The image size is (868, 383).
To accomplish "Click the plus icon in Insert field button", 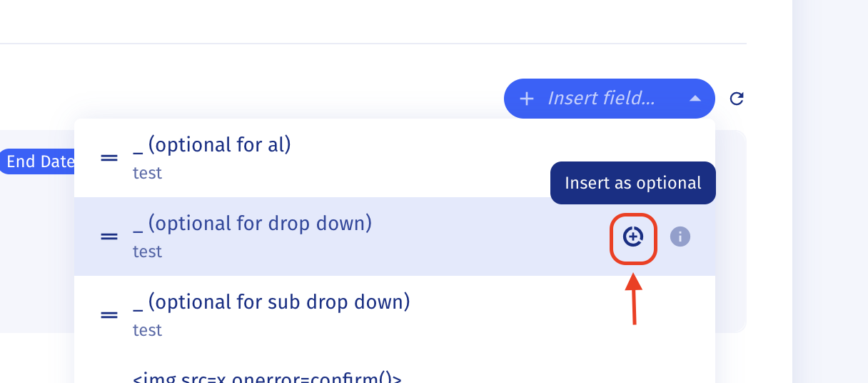I will click(x=527, y=99).
